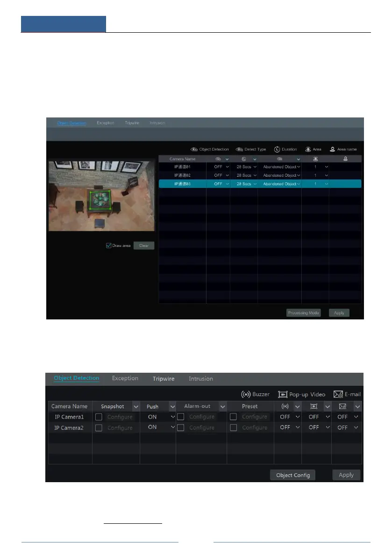Click pop-up video icon in Snapshot table header
Screen dimensions: 392x557
click(314, 406)
